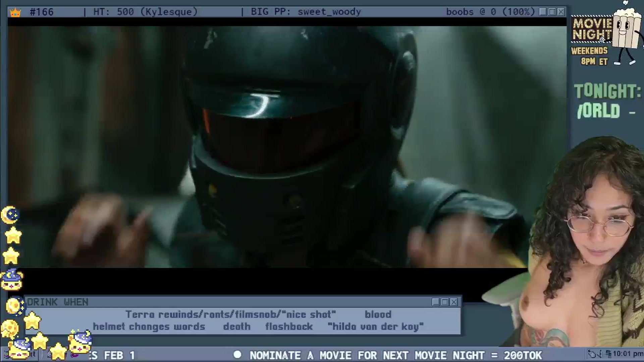
Task: Click the "helmet changes words" rule
Action: click(149, 326)
